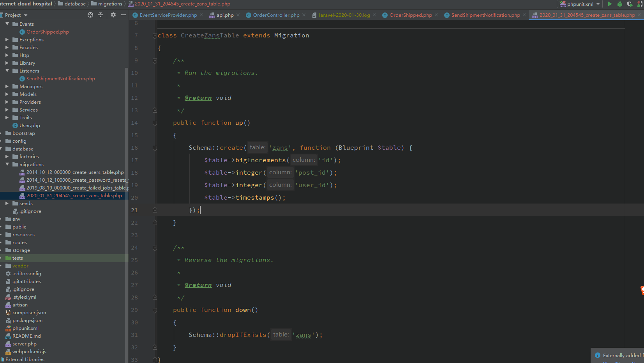Viewport: 644px width, 363px height.
Task: Fold the down() function at line 29
Action: 155,310
